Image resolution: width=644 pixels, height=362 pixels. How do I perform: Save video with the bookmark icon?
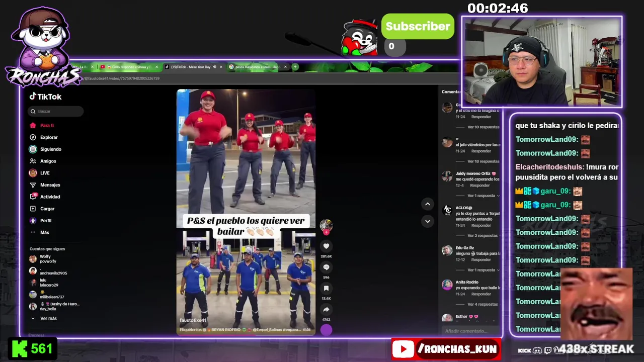click(x=326, y=289)
